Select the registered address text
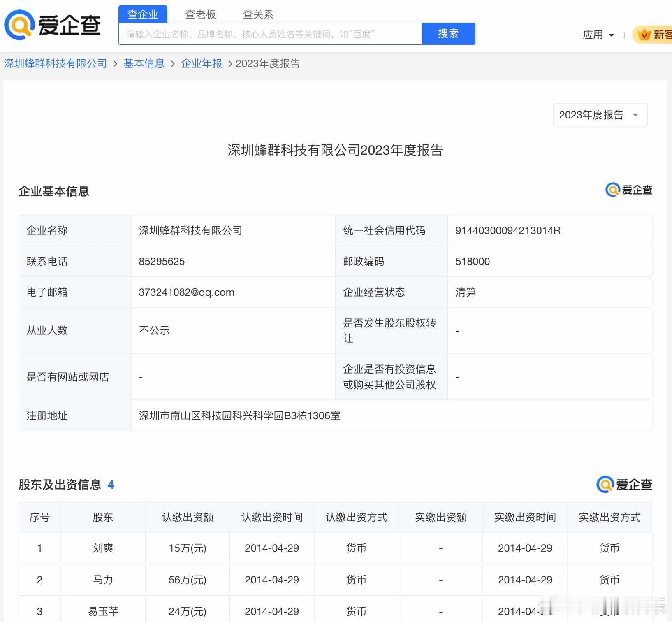The image size is (672, 622). point(239,415)
